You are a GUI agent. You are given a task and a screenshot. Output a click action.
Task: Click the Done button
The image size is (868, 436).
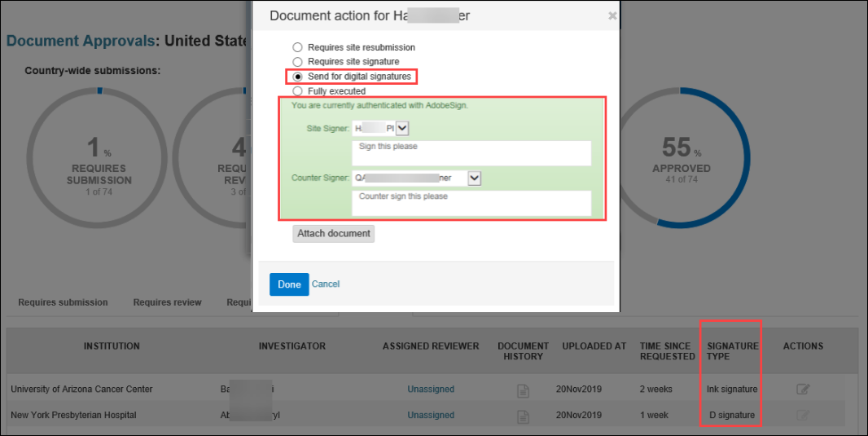[289, 284]
